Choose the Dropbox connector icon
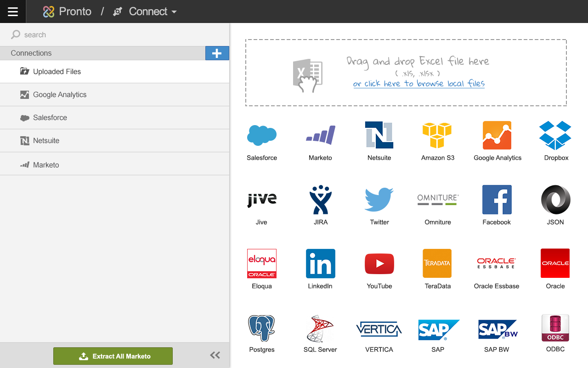The image size is (588, 368). tap(555, 135)
